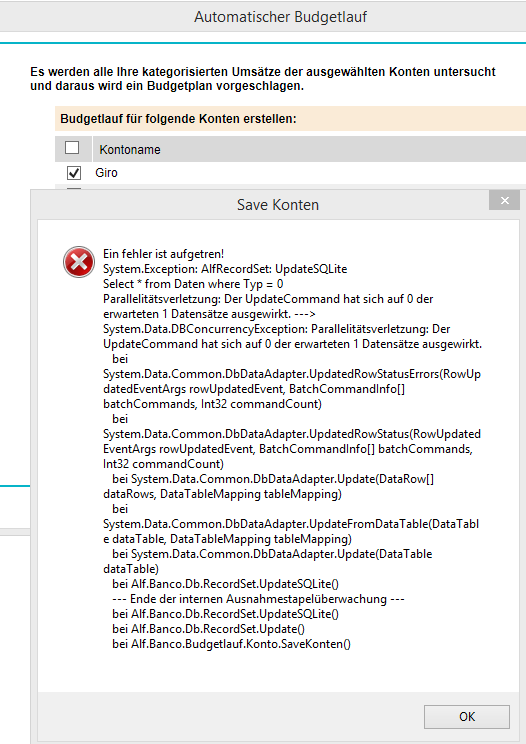This screenshot has height=744, width=526.
Task: Click the "Ende der internen Ausnahmestapelüberwachung" line
Action: 258,599
